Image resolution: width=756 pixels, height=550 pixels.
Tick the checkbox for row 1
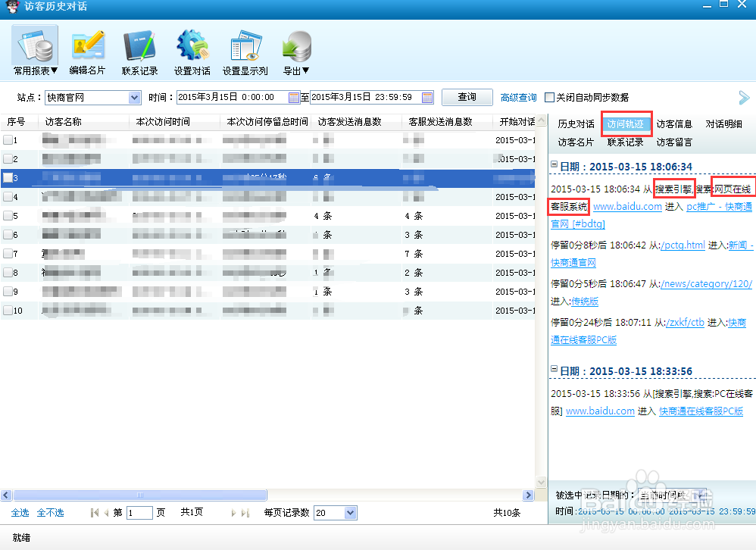coord(8,140)
